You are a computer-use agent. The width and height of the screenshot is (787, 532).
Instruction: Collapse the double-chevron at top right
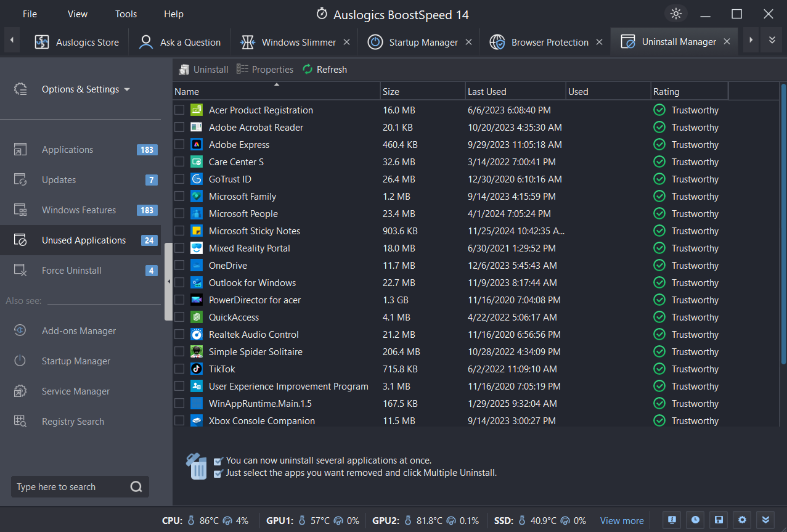(x=772, y=39)
